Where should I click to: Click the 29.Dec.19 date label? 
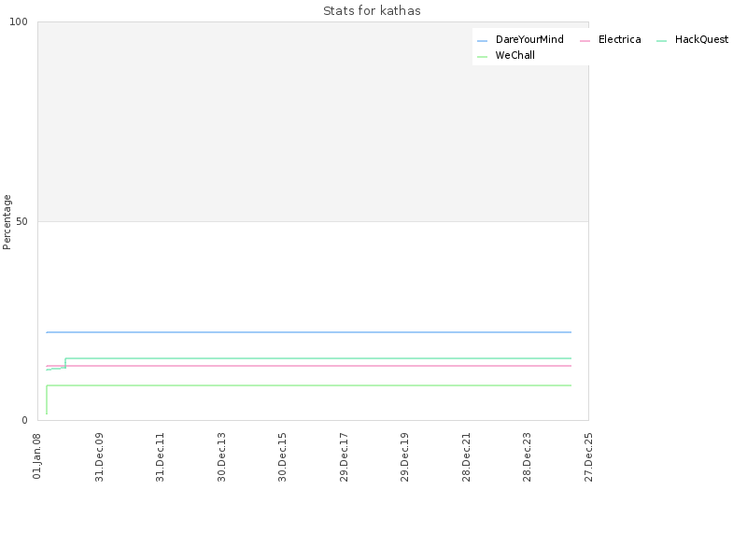tap(405, 457)
